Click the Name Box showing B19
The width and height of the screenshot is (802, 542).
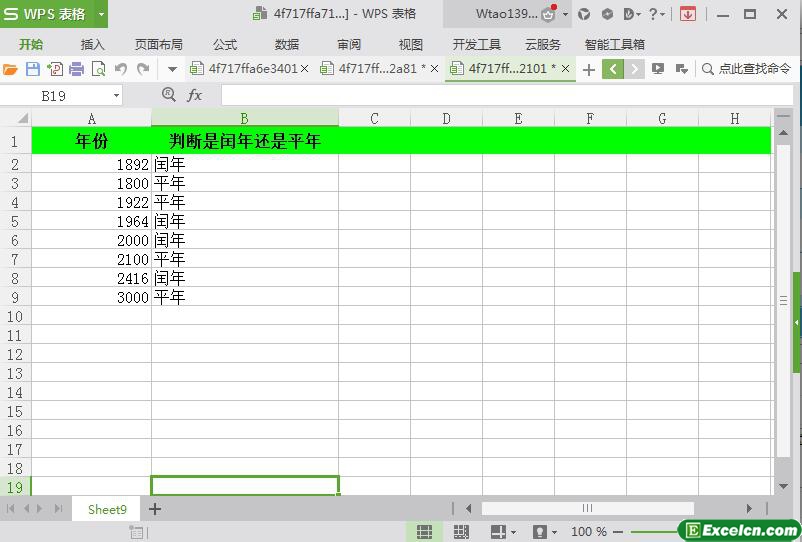[x=55, y=96]
